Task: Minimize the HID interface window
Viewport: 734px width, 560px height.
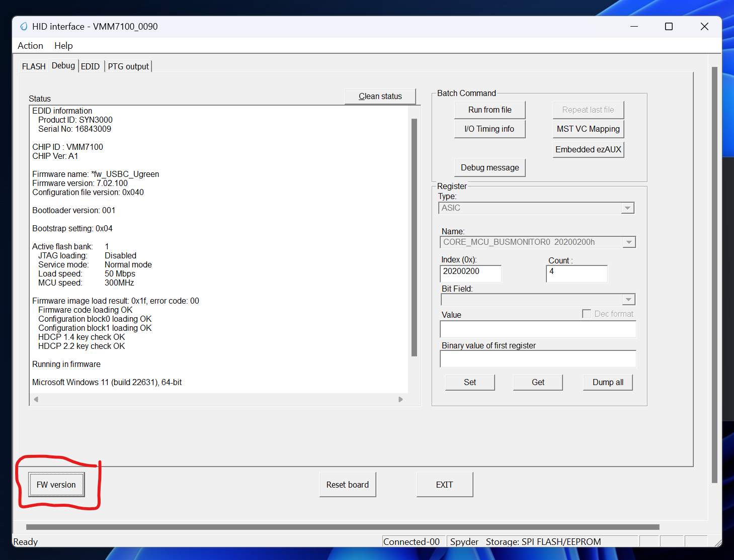Action: pyautogui.click(x=634, y=27)
